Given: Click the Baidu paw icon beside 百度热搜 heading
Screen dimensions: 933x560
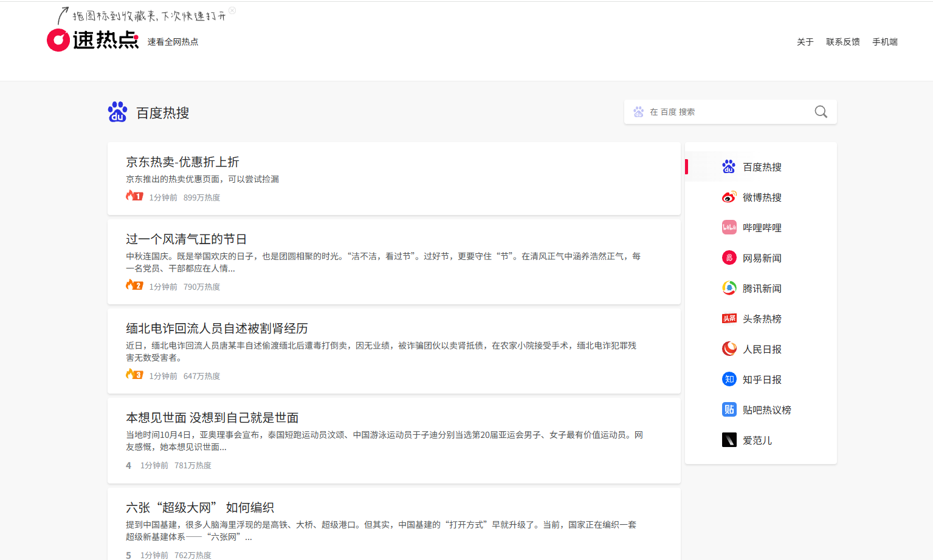Looking at the screenshot, I should 117,112.
